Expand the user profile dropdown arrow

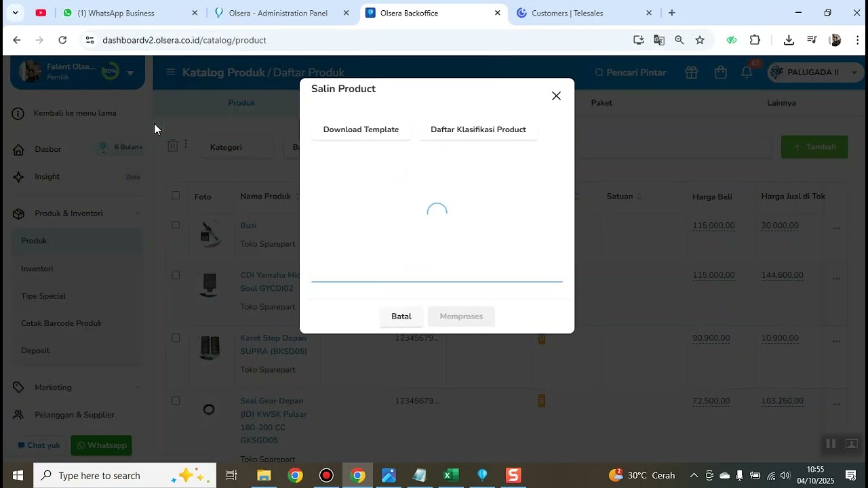pyautogui.click(x=130, y=73)
